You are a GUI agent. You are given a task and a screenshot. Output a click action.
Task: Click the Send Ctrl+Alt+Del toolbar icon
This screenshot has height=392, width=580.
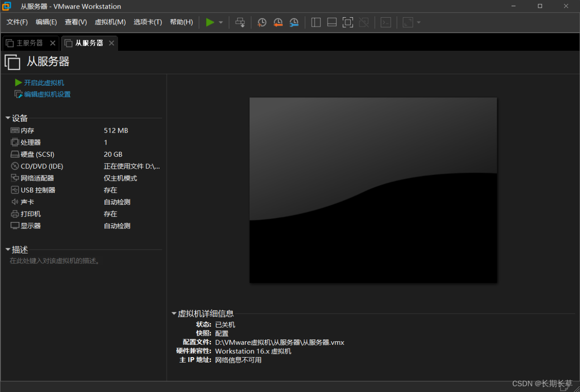[x=240, y=22]
